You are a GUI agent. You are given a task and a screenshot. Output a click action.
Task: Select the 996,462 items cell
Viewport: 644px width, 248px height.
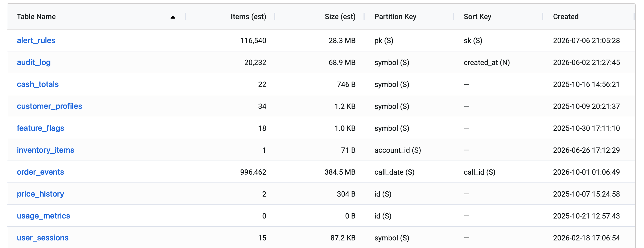point(253,172)
